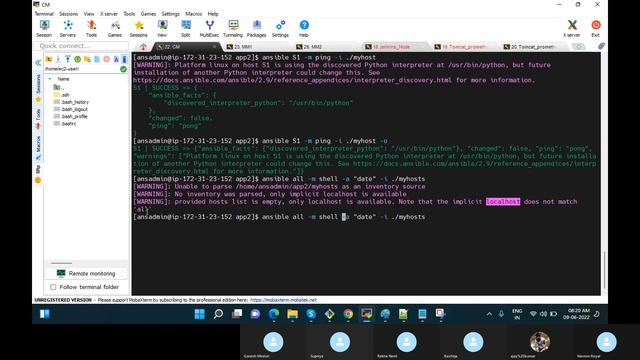The height and width of the screenshot is (360, 640).
Task: Enable MultiExec mode icon
Action: click(x=209, y=29)
